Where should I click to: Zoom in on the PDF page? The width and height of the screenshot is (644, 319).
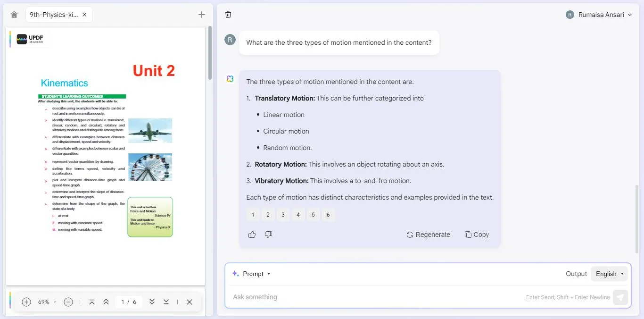26,302
